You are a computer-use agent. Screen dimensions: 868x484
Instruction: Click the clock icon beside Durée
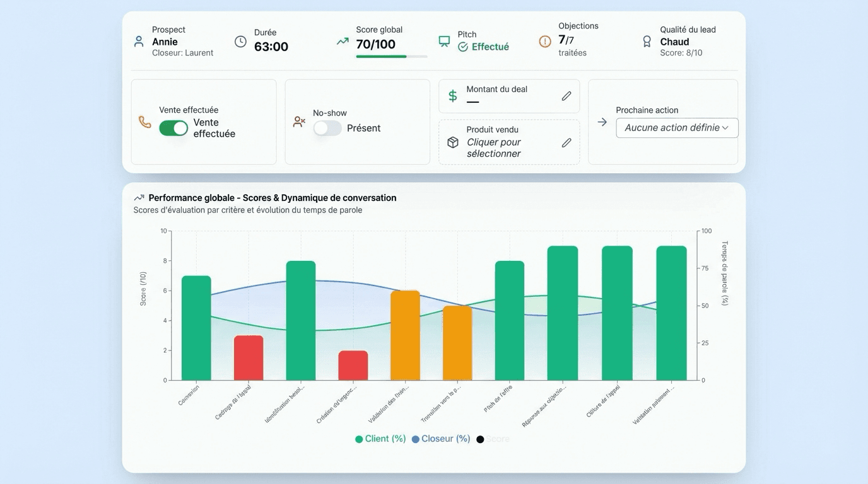(240, 41)
